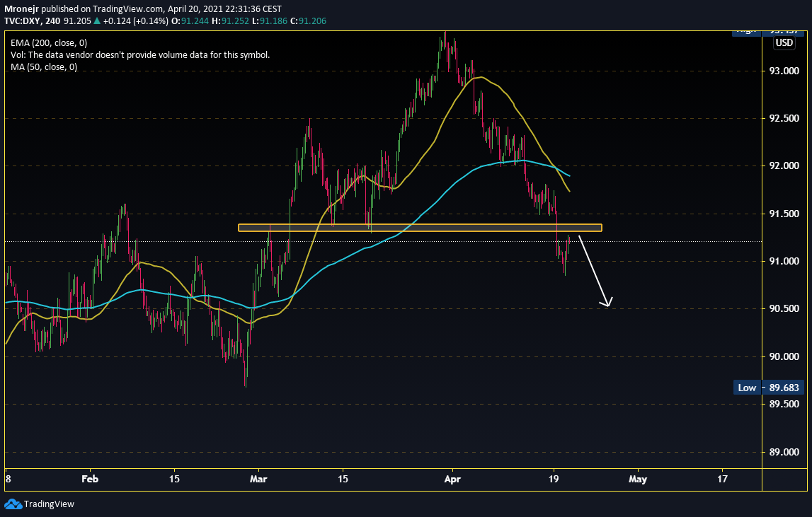Click the last price 91.205 in header
Screen dimensions: 812x517
coord(77,21)
